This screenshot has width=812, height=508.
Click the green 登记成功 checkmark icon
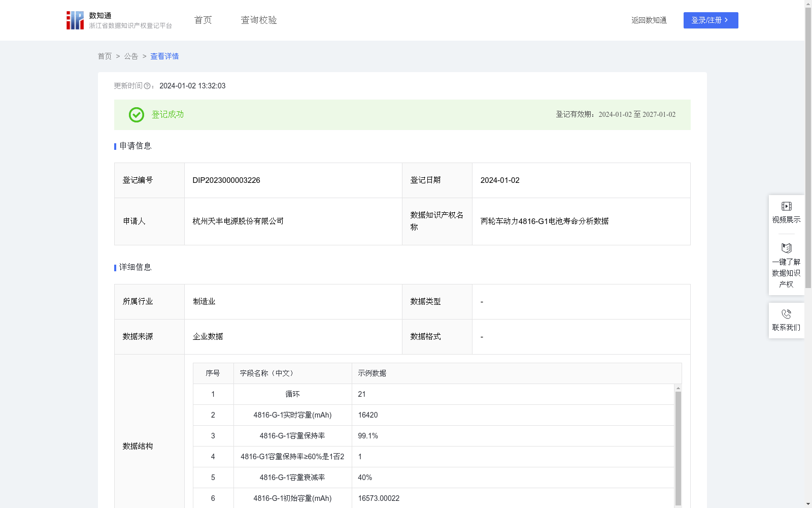pos(136,115)
